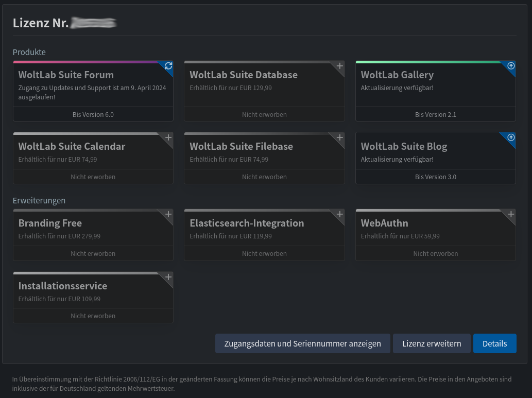Click the plus icon on WoltLab Suite Calendar

point(168,137)
